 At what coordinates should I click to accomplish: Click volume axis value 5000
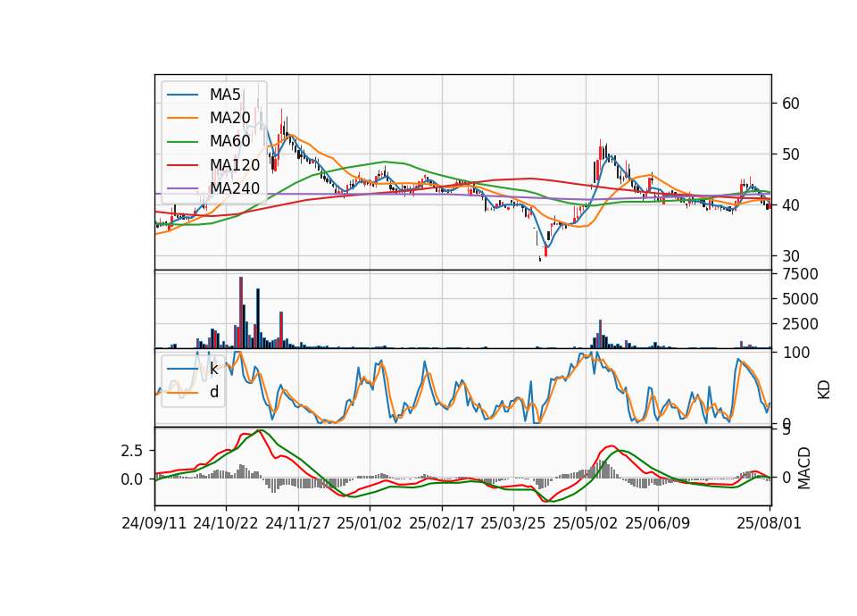[800, 299]
